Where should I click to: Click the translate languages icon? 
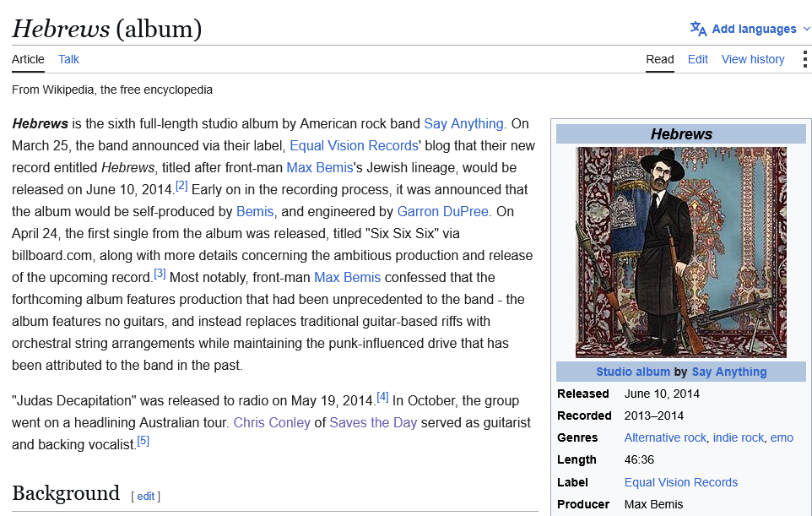click(x=698, y=29)
